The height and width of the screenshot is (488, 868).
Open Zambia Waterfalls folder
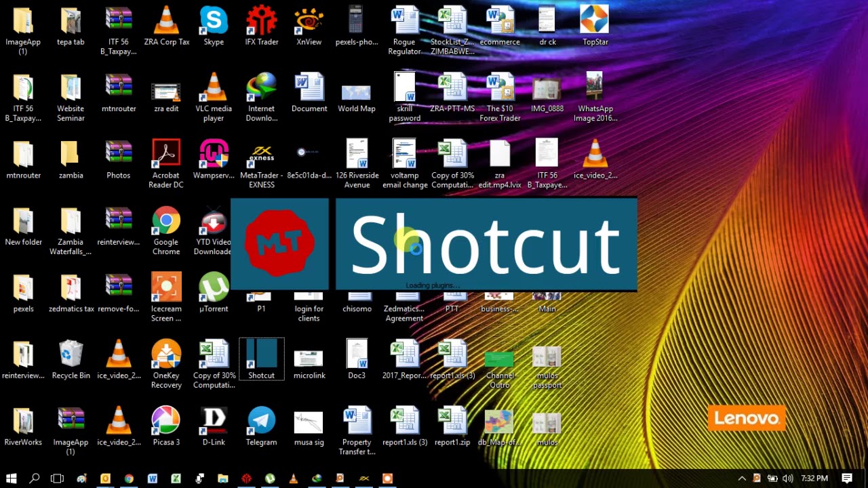click(x=71, y=230)
